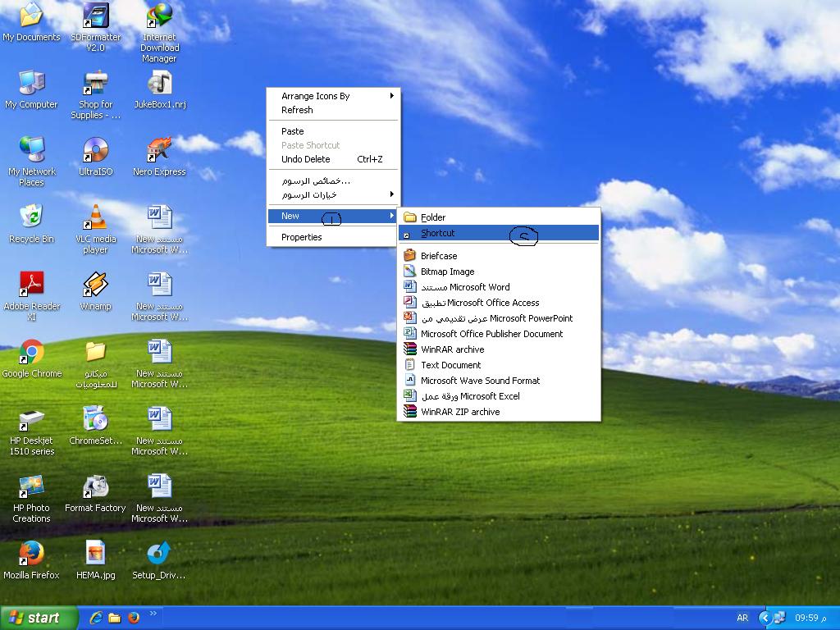Screen dimensions: 840x630
Task: Select the ChromeSet... installer icon
Action: click(x=96, y=426)
